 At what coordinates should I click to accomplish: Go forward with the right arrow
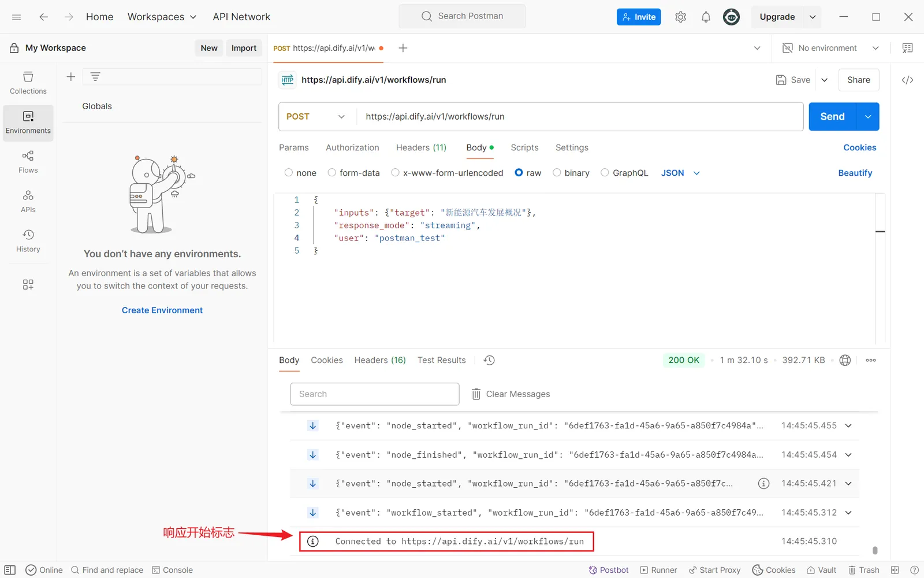(69, 17)
